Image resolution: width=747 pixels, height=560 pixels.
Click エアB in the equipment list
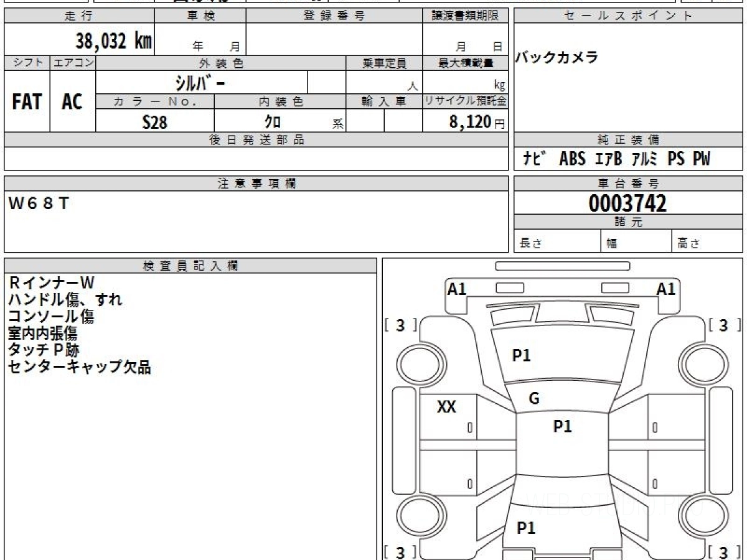pyautogui.click(x=608, y=159)
